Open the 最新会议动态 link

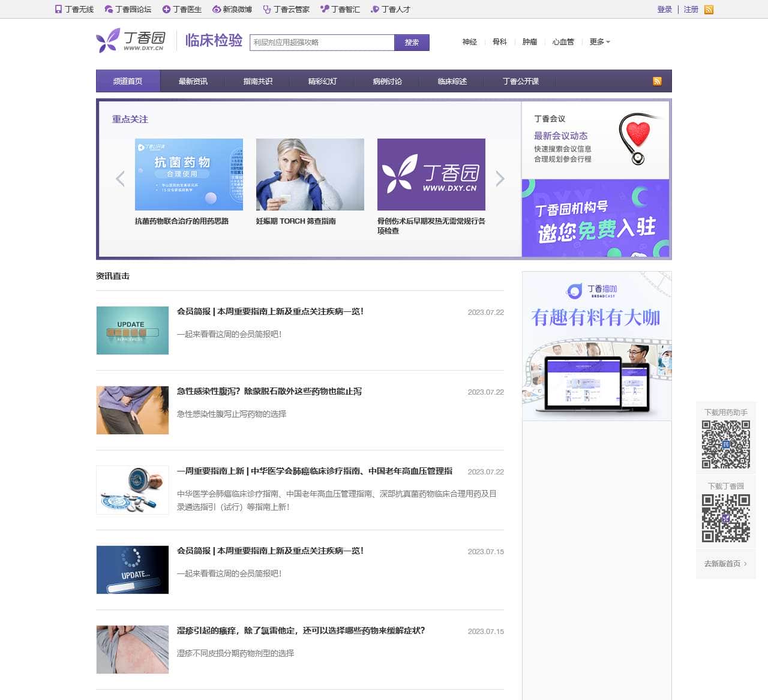(561, 136)
